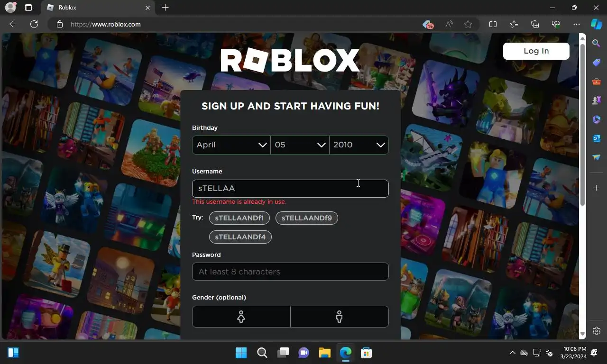Image resolution: width=607 pixels, height=364 pixels.
Task: Click the ROBLOX logo
Action: [290, 61]
